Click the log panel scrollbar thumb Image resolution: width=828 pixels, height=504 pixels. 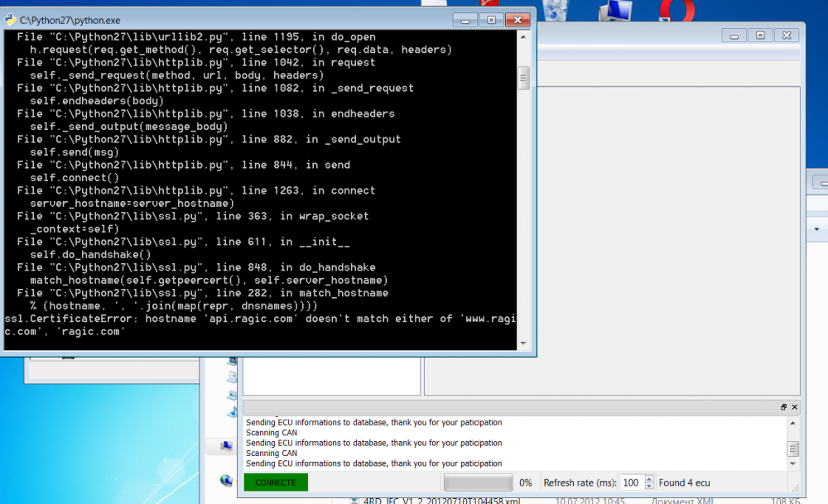792,449
